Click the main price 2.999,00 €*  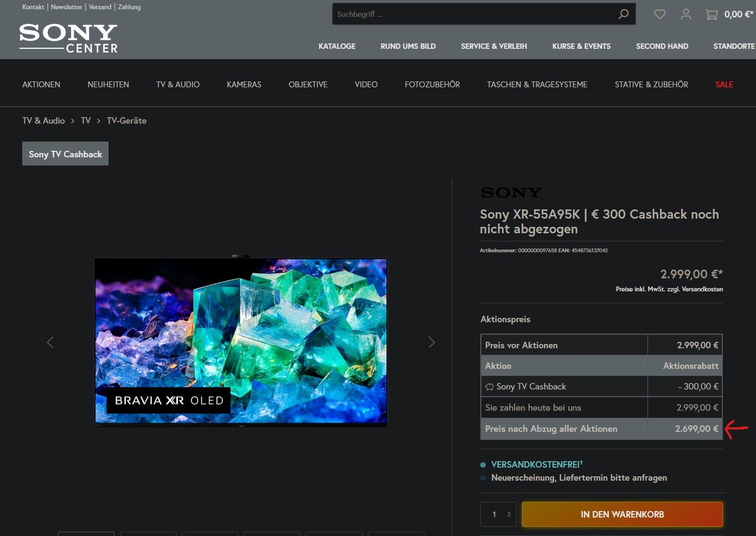click(x=691, y=274)
